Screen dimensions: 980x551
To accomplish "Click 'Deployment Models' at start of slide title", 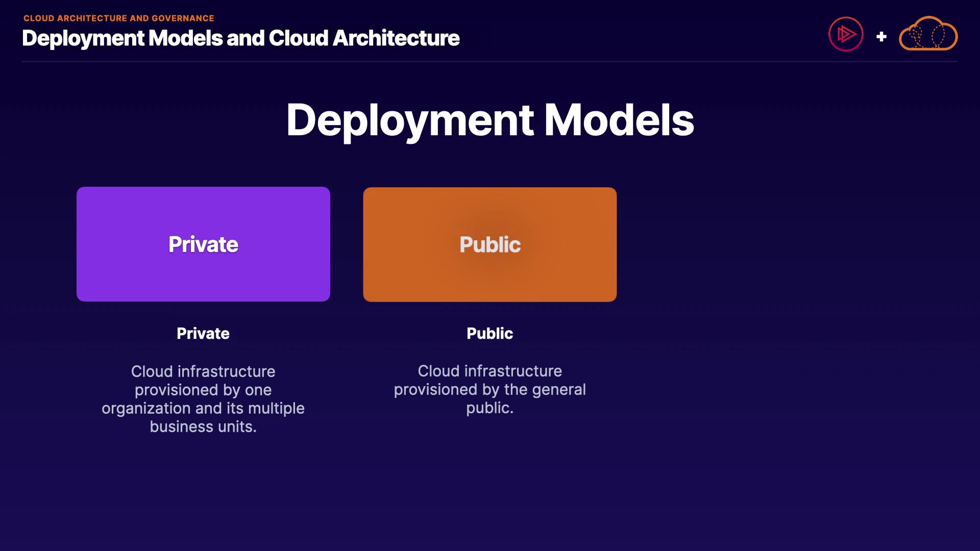I will (122, 38).
